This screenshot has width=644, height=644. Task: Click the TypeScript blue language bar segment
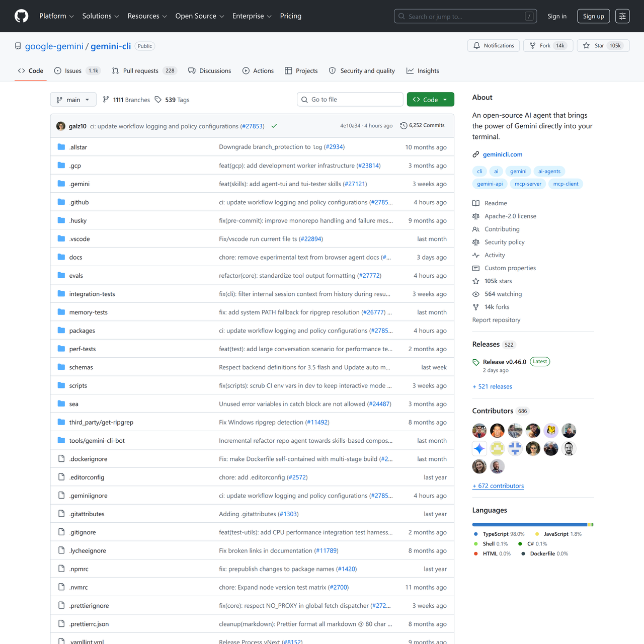[x=530, y=524]
